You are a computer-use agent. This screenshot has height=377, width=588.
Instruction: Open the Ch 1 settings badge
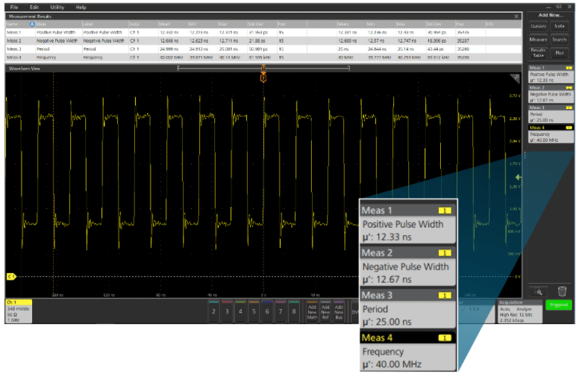[x=18, y=310]
